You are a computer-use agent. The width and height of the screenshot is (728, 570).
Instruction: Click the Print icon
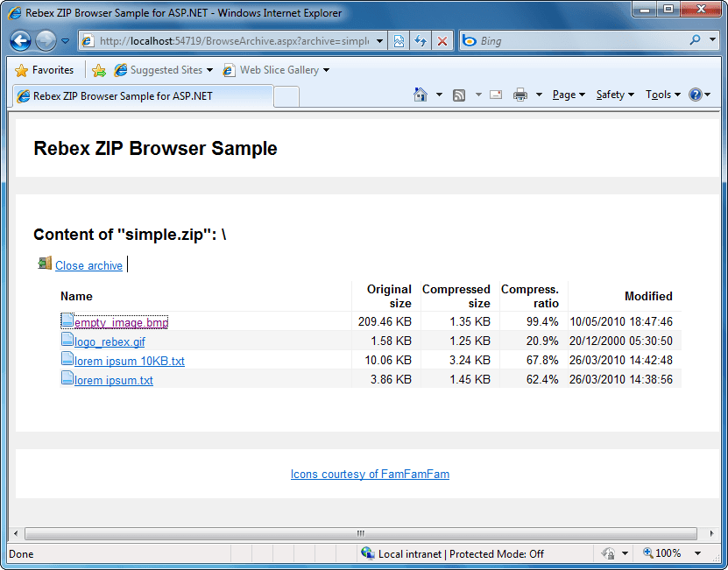click(x=520, y=95)
